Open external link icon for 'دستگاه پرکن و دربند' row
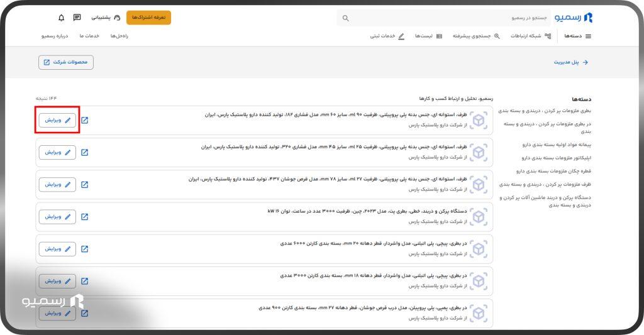This screenshot has width=644, height=335. pyautogui.click(x=85, y=217)
